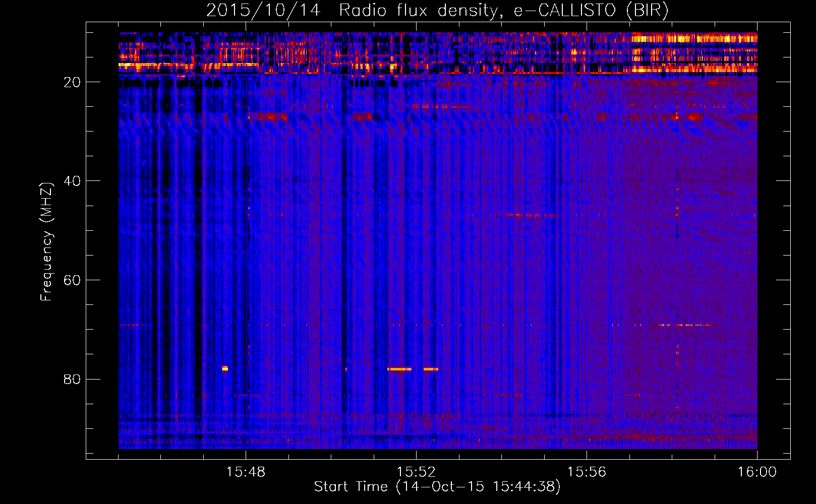The width and height of the screenshot is (816, 504).
Task: Click the '15:52' time tick label
Action: (416, 472)
